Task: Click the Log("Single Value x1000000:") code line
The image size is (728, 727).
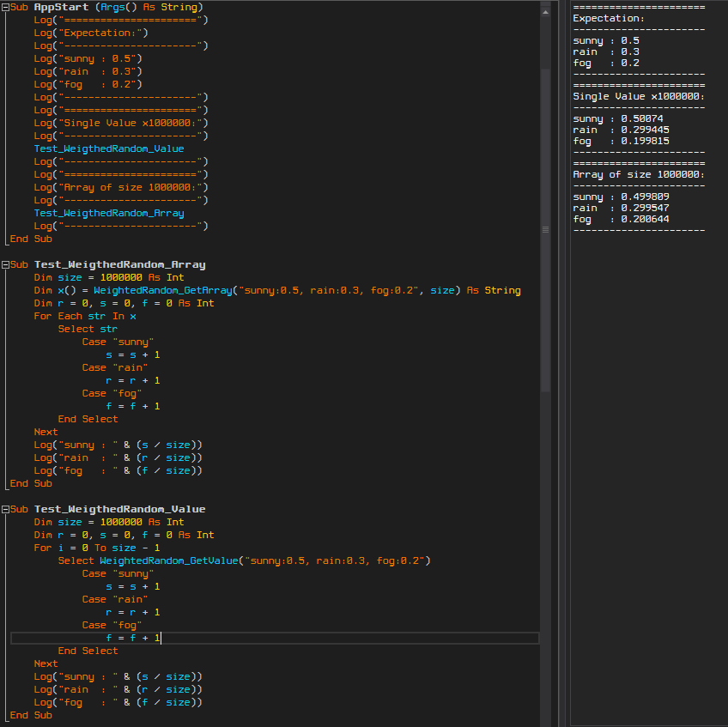Action: (x=121, y=123)
